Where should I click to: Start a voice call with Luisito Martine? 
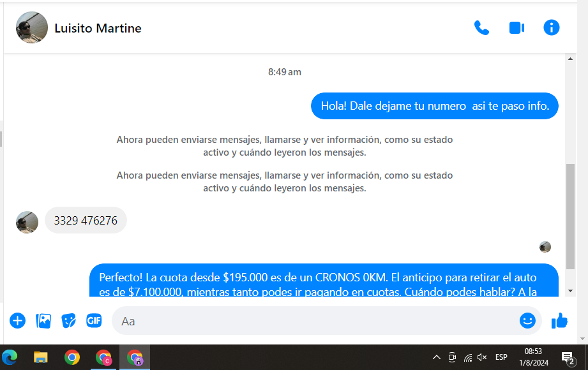[481, 28]
